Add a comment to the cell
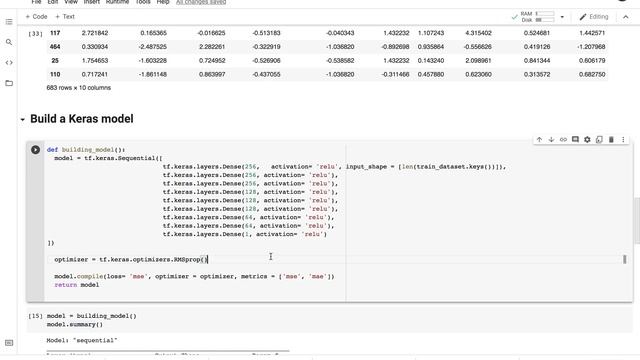The height and width of the screenshot is (360, 640). 575,140
